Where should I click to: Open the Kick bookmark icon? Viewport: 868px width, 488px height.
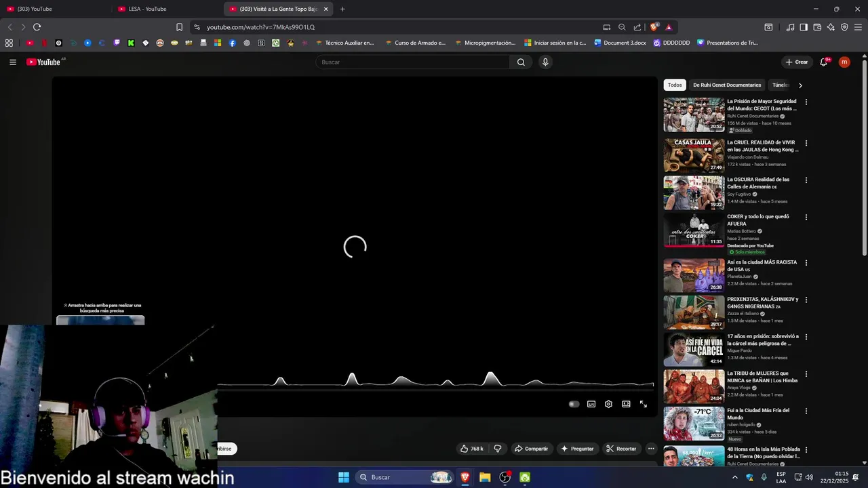click(131, 43)
